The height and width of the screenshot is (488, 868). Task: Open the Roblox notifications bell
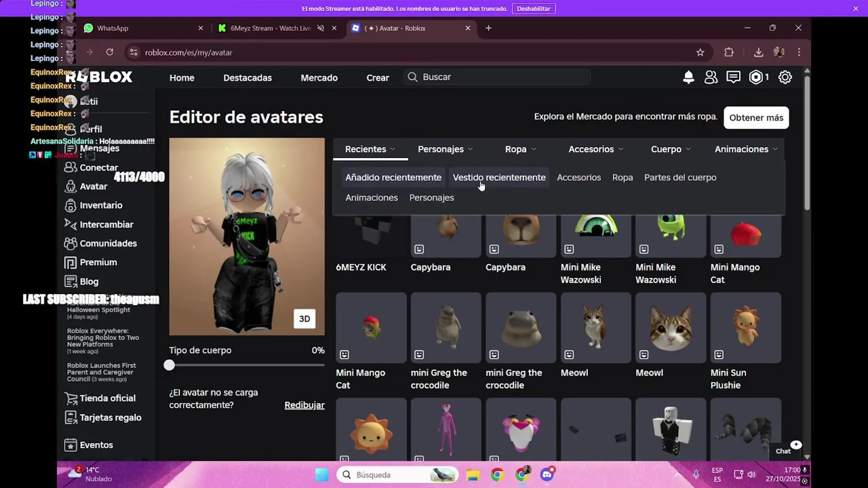point(688,77)
